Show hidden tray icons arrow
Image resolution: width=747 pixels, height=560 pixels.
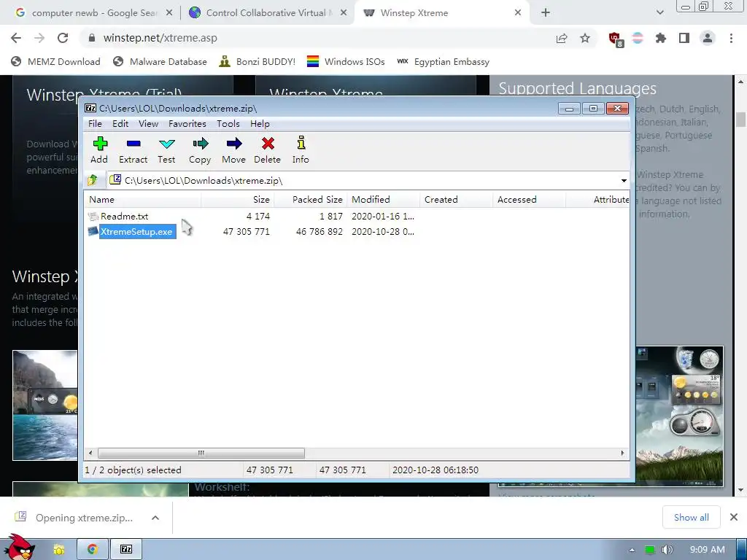(x=632, y=550)
